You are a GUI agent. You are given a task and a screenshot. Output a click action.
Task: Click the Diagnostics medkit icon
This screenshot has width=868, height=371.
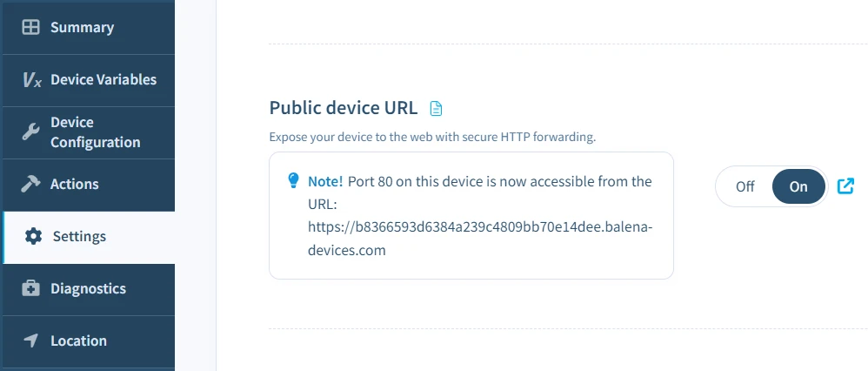click(x=30, y=288)
